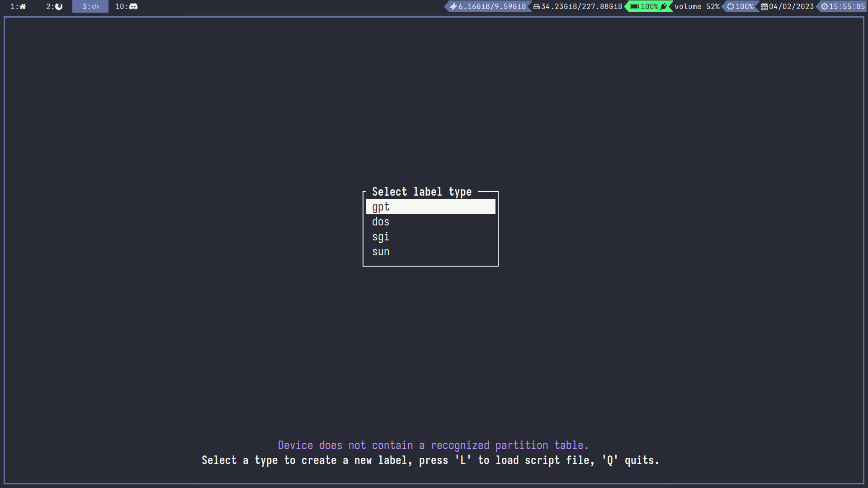Screen dimensions: 868x488
Task: Click the memory usage indicator
Action: pyautogui.click(x=488, y=6)
